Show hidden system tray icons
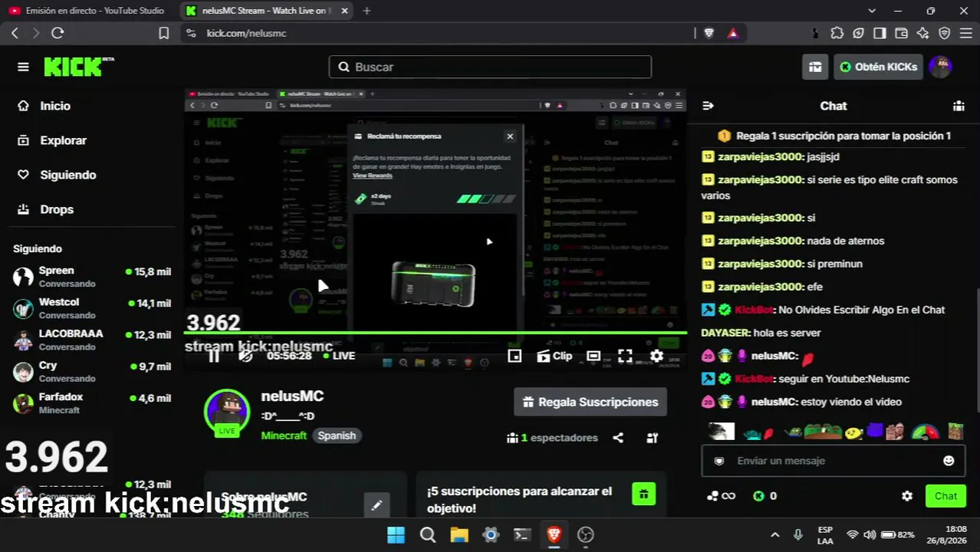The image size is (980, 552). point(775,534)
